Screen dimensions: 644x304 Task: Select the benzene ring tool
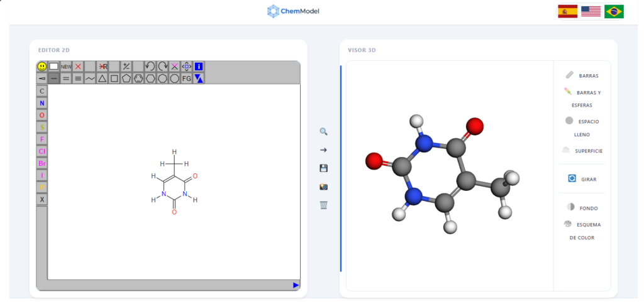(x=138, y=79)
